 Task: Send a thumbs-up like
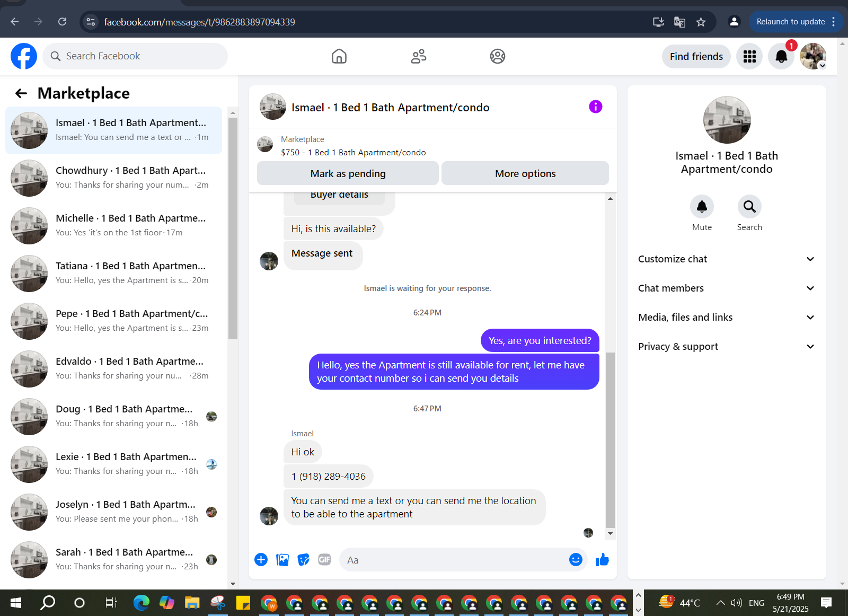(x=602, y=560)
